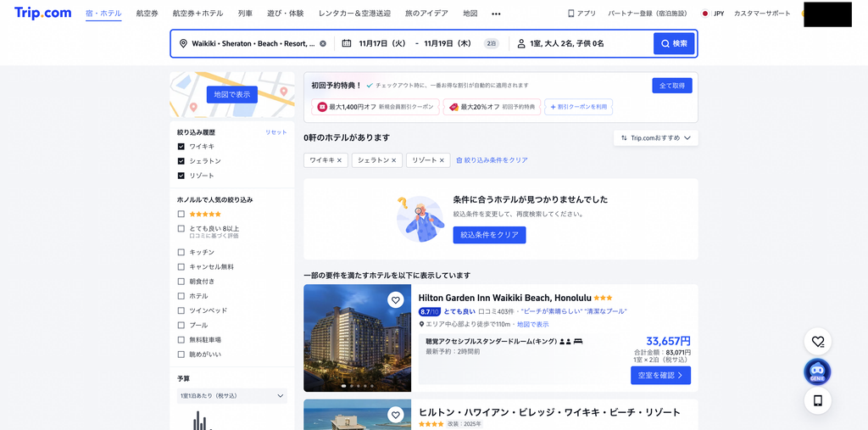Switch to the 列車 tab
This screenshot has height=430, width=868.
245,14
